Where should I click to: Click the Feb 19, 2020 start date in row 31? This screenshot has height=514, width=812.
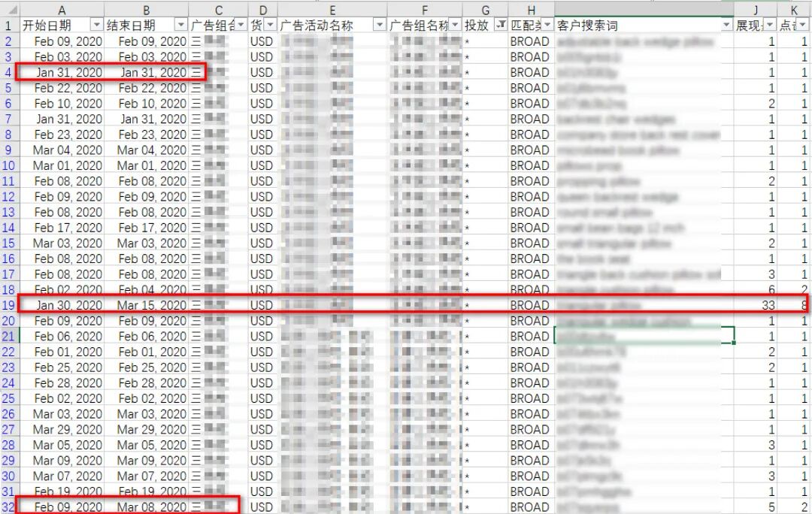tap(62, 491)
